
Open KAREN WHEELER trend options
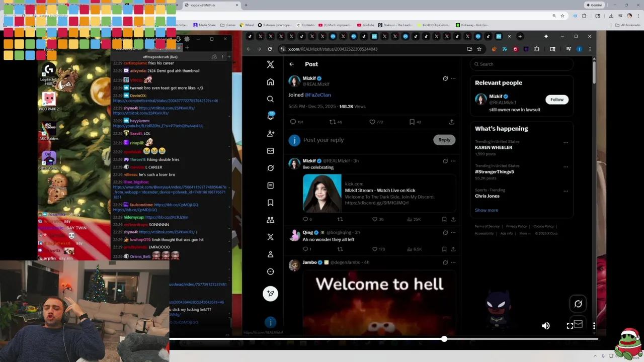(x=566, y=143)
